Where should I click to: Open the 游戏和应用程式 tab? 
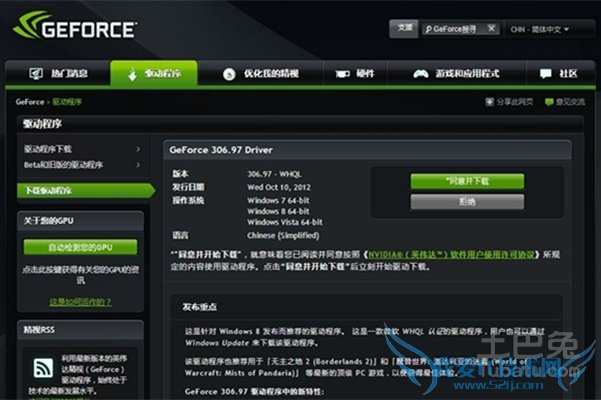pos(456,73)
